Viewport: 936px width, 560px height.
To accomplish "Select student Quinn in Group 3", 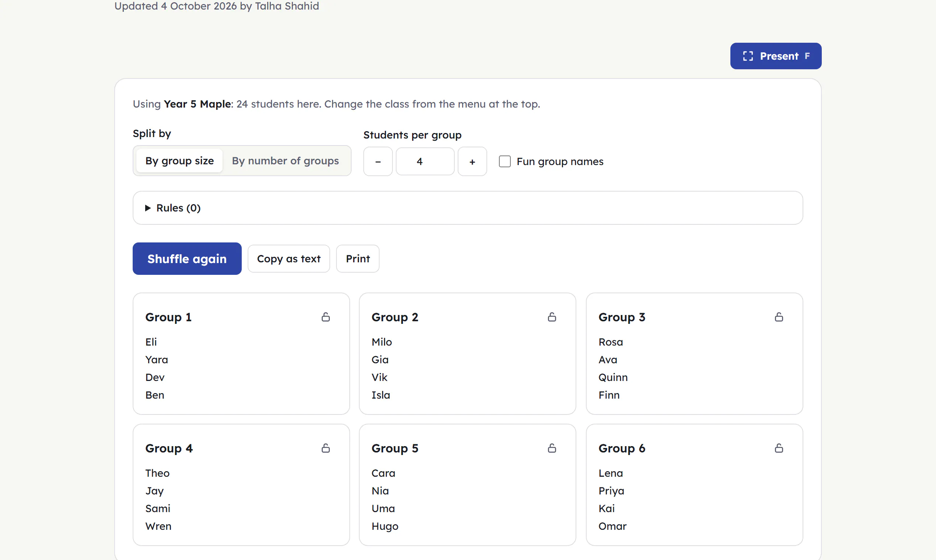I will (x=613, y=377).
